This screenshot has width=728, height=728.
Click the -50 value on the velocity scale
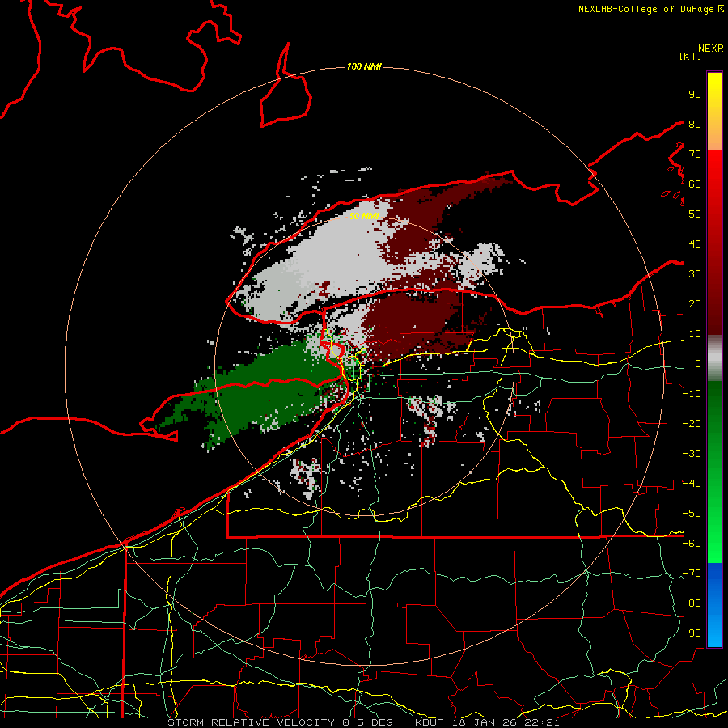point(692,514)
